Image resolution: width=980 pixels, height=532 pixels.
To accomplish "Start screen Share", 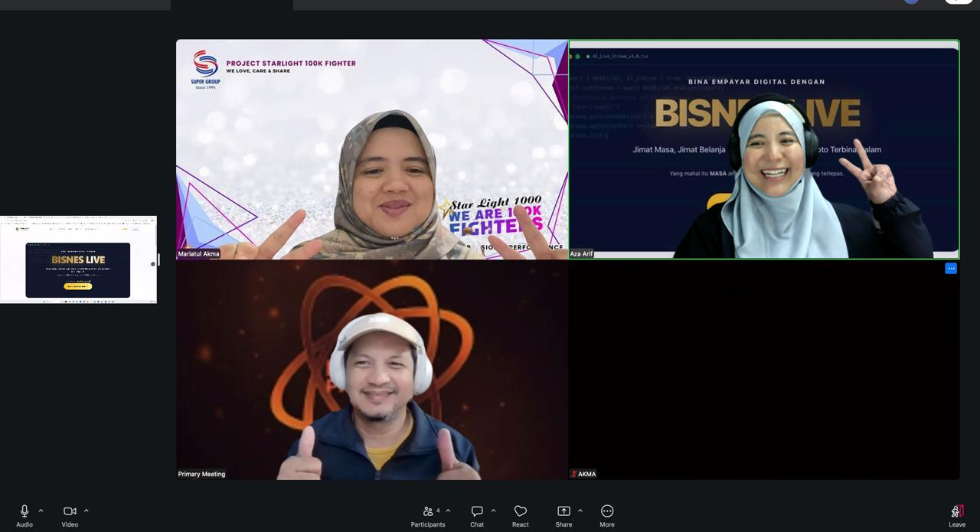I will tap(563, 516).
